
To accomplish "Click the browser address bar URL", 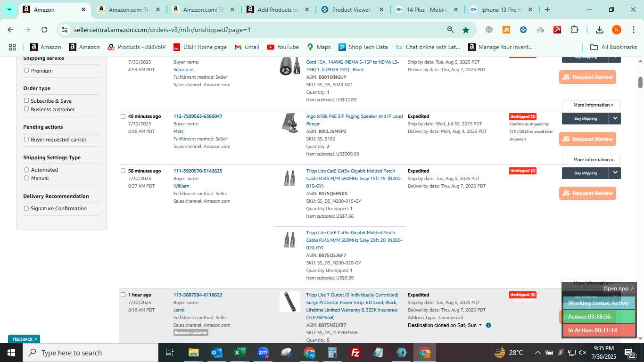I will coord(162,30).
